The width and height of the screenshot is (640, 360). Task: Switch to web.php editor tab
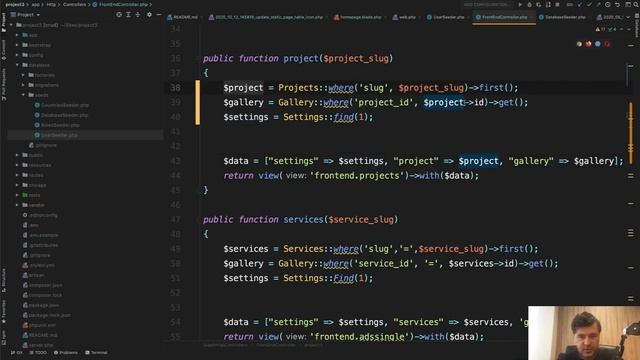[404, 17]
